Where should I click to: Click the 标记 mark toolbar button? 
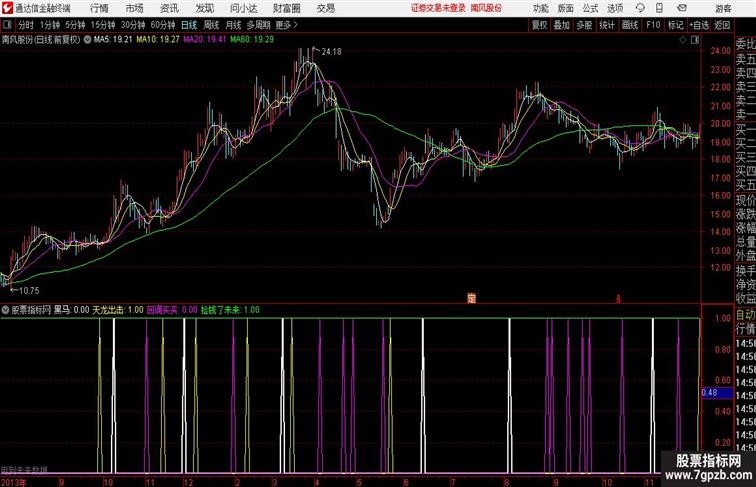pyautogui.click(x=675, y=25)
